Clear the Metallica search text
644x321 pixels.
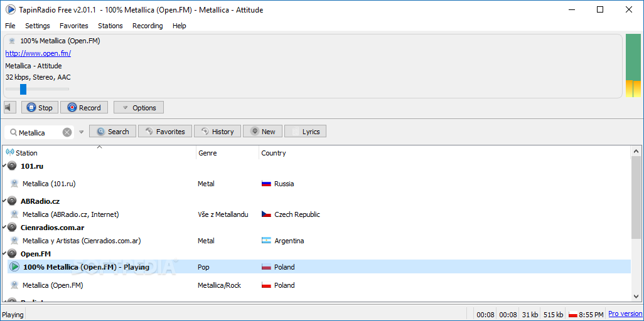[67, 132]
